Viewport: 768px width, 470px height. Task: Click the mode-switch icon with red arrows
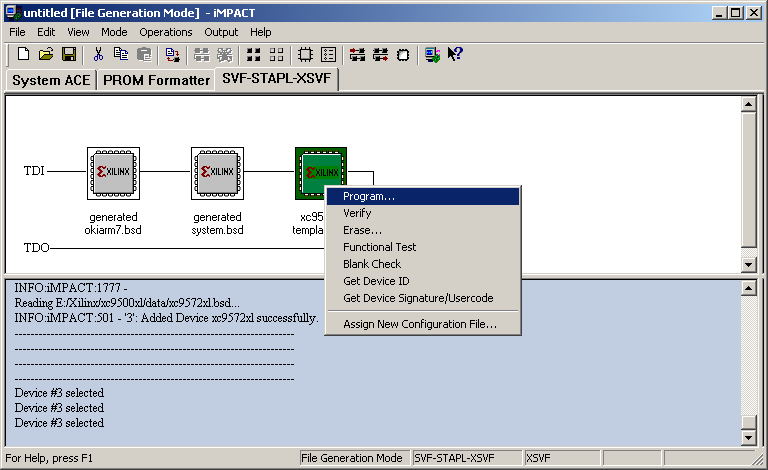[x=172, y=54]
